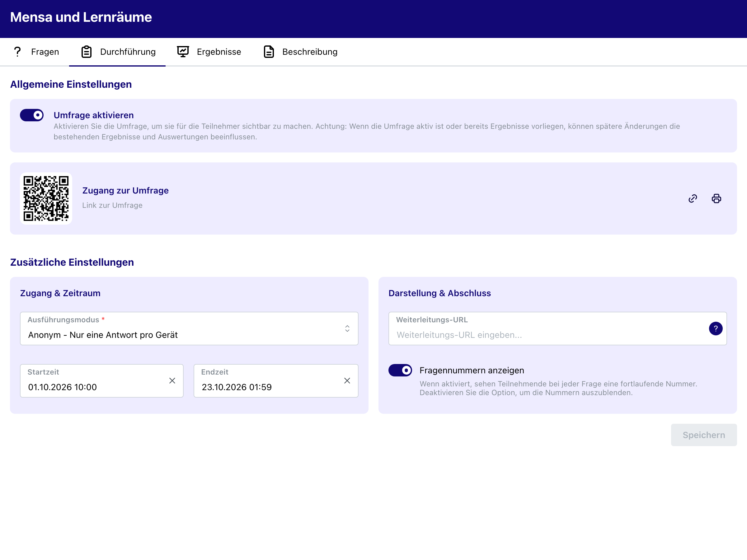The width and height of the screenshot is (747, 560).
Task: Go to the Fragen tab
Action: tap(35, 52)
